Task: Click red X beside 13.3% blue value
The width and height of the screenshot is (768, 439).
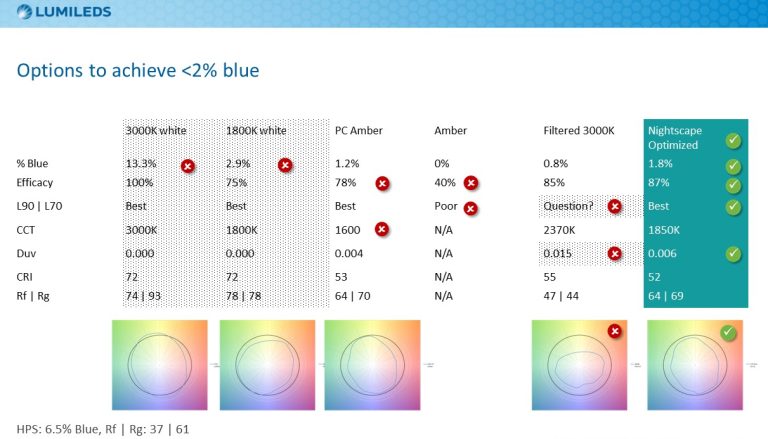Action: (188, 166)
